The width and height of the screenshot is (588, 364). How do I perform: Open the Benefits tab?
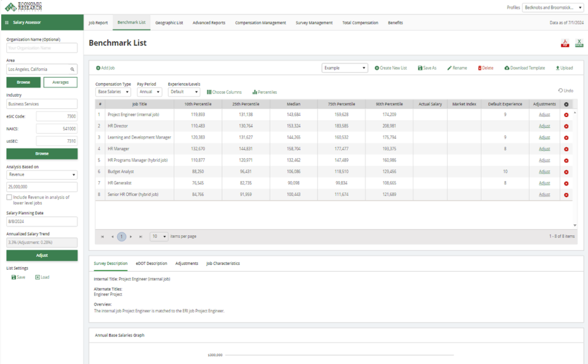(x=395, y=23)
